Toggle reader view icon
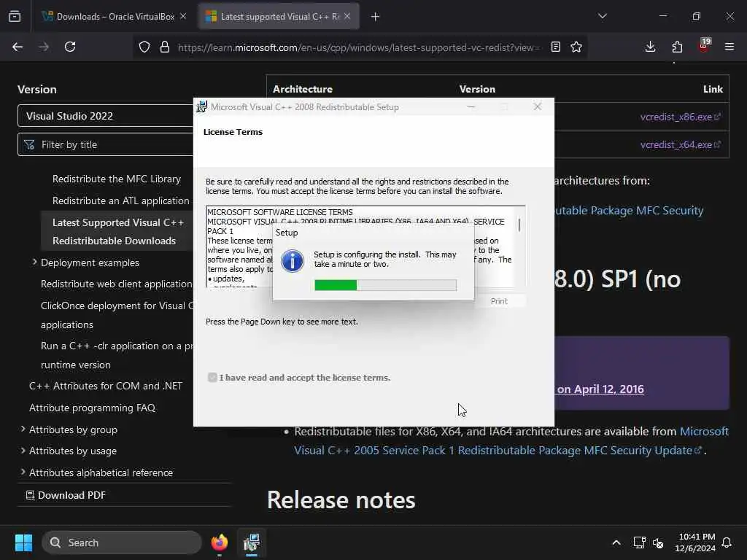 (x=555, y=47)
